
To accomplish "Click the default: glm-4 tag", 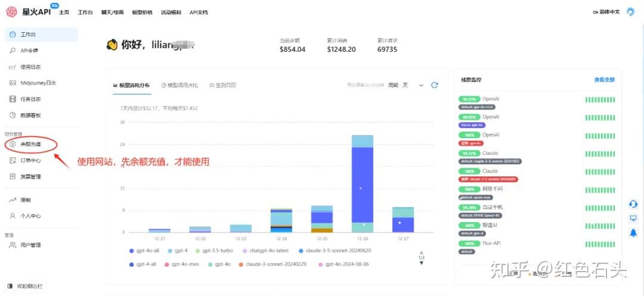I will pyautogui.click(x=472, y=233).
